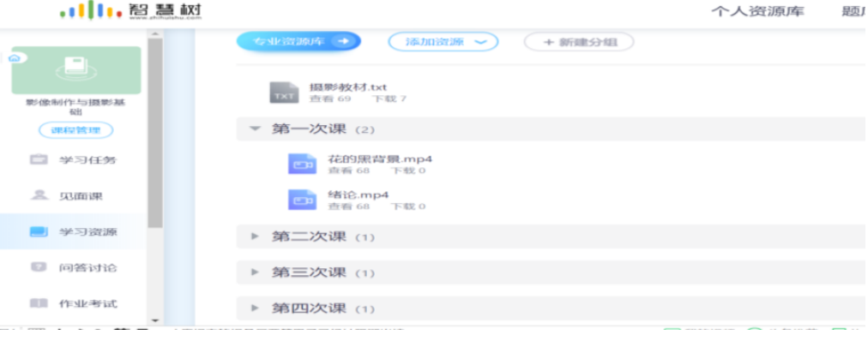The width and height of the screenshot is (868, 341).
Task: Open the 花的黑背景.mp4 video icon
Action: point(302,165)
